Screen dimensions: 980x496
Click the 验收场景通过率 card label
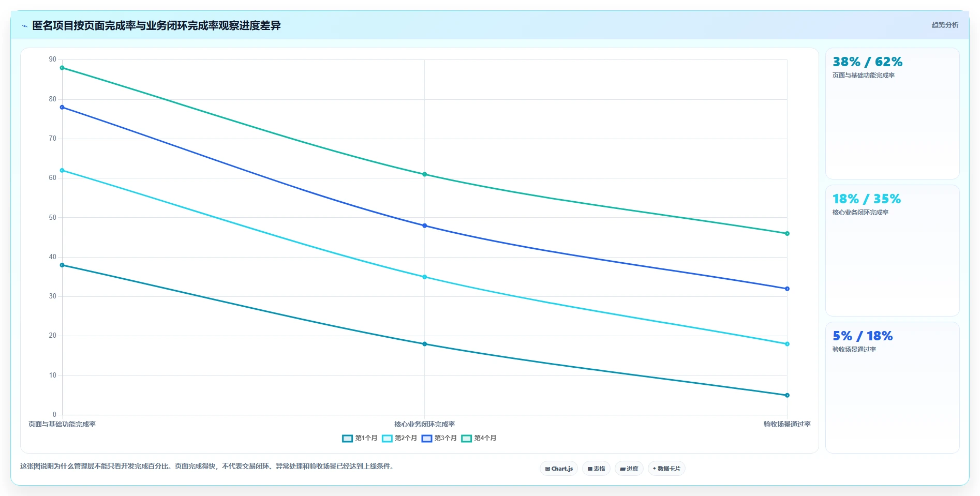point(854,350)
